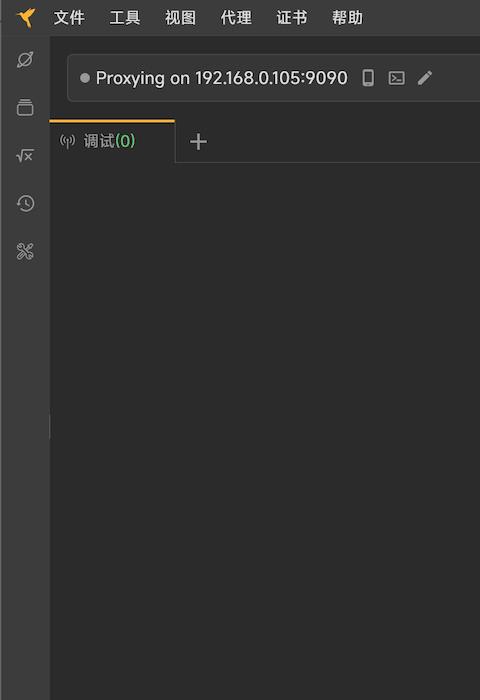Open the terminal console icon
The width and height of the screenshot is (480, 700).
(x=397, y=78)
